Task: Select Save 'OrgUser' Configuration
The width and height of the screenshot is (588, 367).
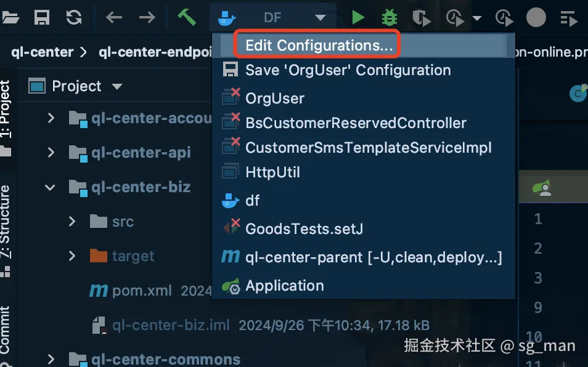Action: click(x=348, y=70)
